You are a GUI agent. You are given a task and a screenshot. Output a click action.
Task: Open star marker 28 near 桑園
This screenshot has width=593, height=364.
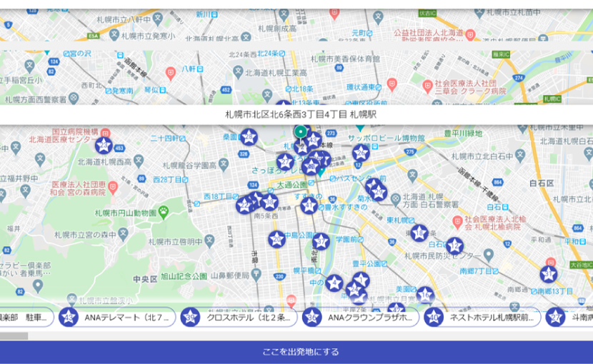[249, 136]
